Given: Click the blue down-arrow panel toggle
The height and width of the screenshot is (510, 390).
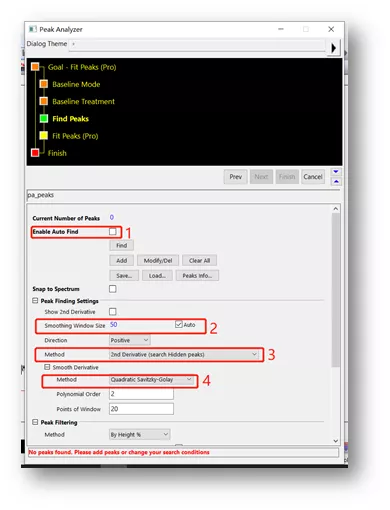Looking at the screenshot, I should 336,172.
